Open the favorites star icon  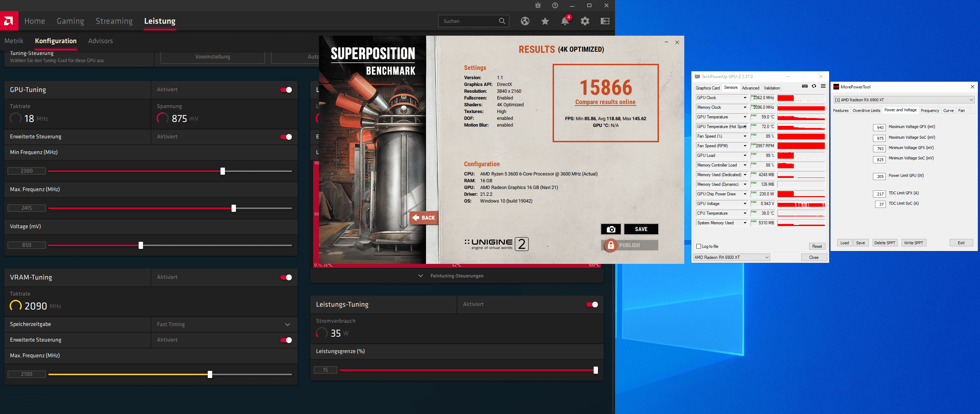click(545, 21)
